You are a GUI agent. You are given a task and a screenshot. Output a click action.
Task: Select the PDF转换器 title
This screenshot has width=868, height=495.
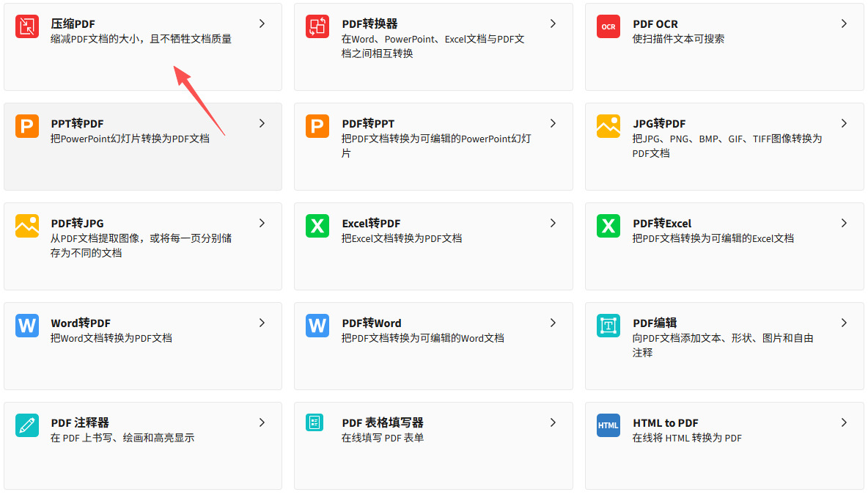pos(369,23)
